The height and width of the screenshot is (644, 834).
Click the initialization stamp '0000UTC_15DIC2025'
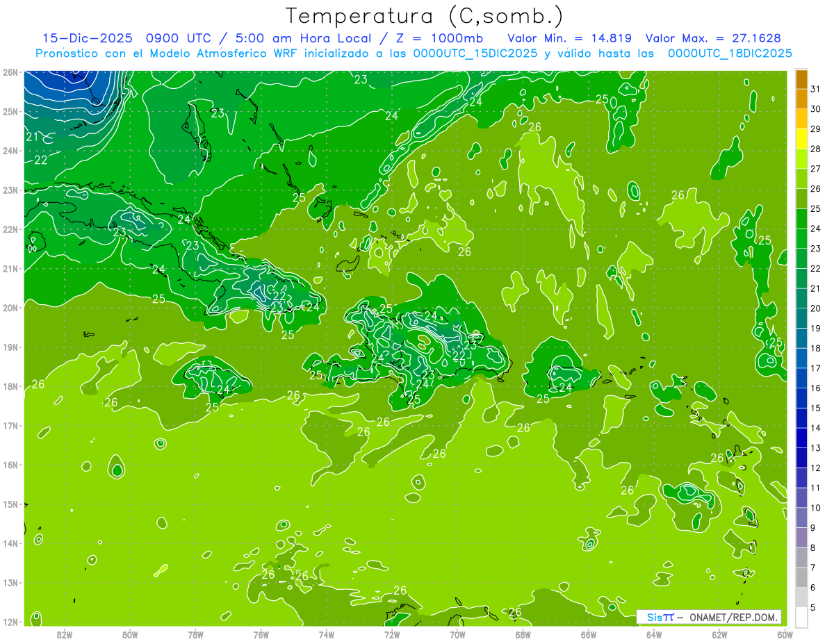[475, 53]
